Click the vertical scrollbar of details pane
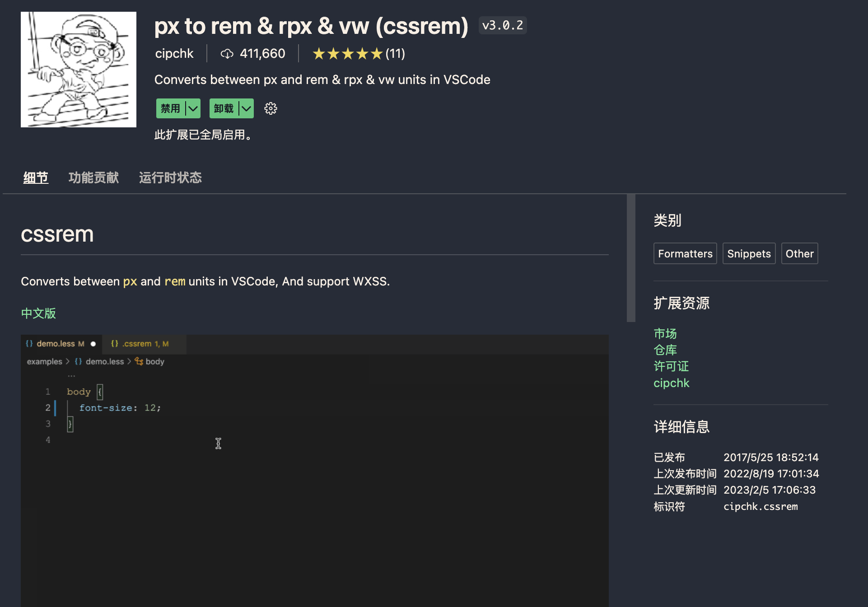 click(630, 258)
